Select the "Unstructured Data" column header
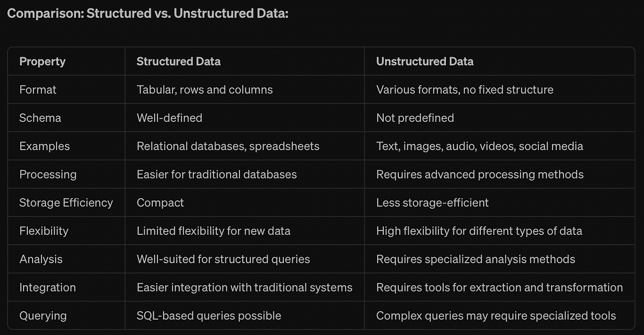Screen dimensions: 644x335 tap(425, 61)
